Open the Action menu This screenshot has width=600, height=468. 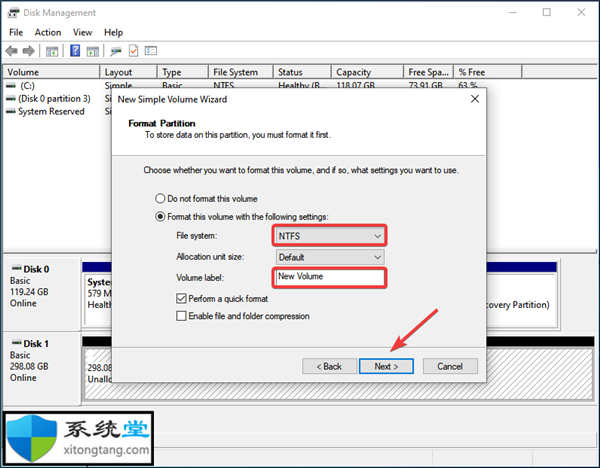pyautogui.click(x=48, y=33)
